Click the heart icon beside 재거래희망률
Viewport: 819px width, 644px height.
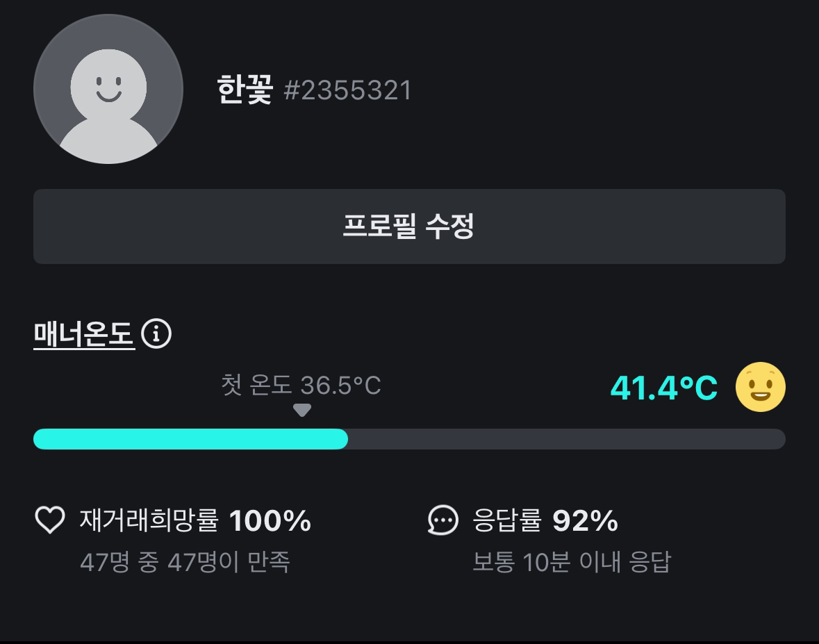click(50, 520)
